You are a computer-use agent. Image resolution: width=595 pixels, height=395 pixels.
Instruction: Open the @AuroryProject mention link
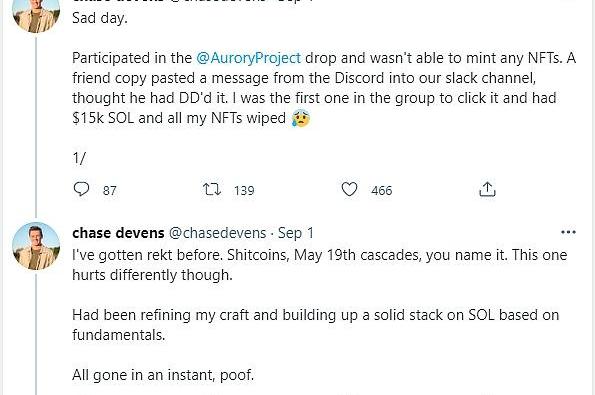point(249,58)
